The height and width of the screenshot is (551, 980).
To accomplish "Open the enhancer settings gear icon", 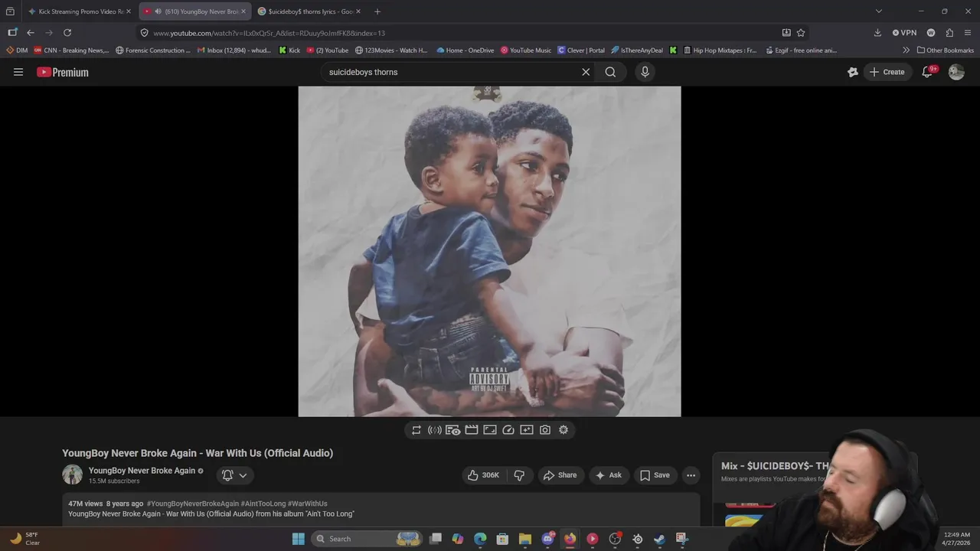I will coord(563,430).
